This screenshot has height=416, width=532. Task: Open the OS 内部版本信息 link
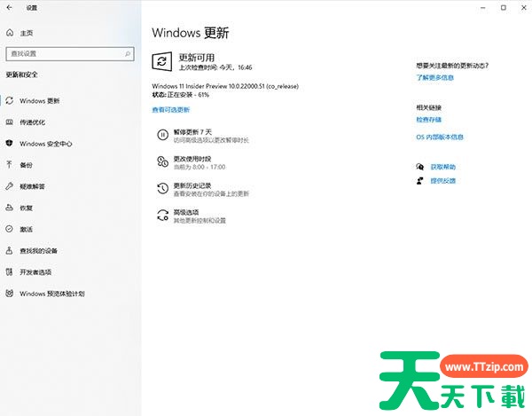click(x=440, y=137)
